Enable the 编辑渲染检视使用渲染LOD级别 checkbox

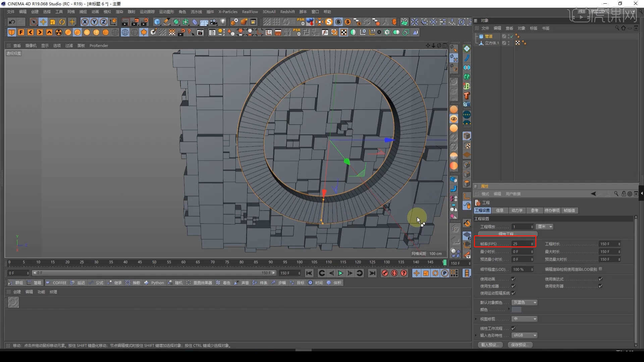pos(600,268)
